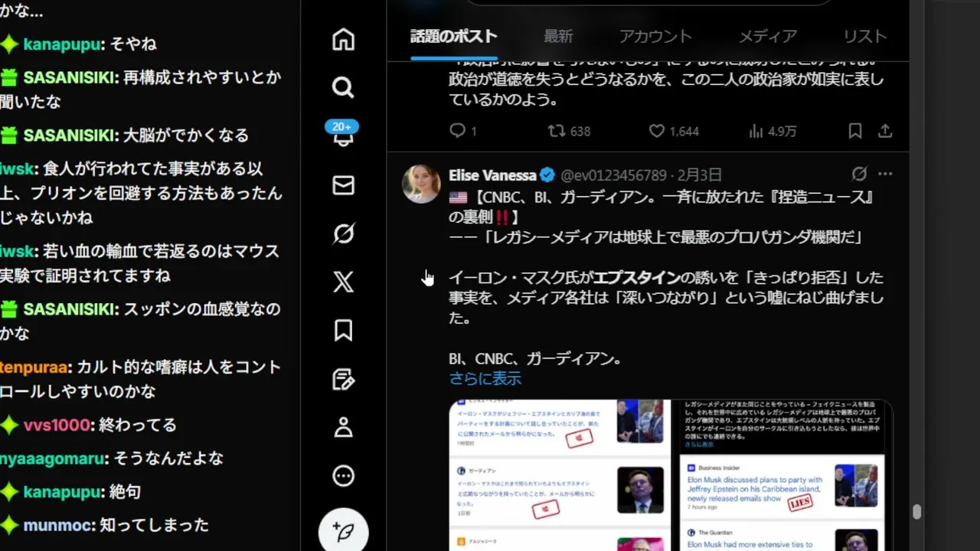Open notifications bell with 20+ badge
Screen dimensions: 980x551
343,135
